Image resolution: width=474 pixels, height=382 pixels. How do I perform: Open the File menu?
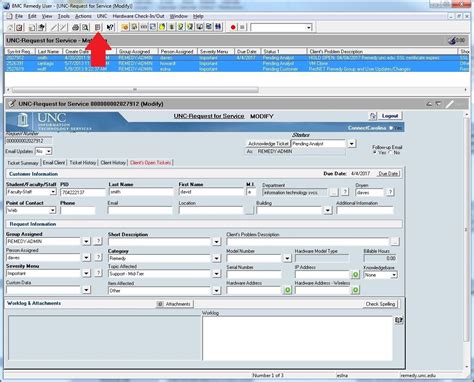click(x=19, y=16)
